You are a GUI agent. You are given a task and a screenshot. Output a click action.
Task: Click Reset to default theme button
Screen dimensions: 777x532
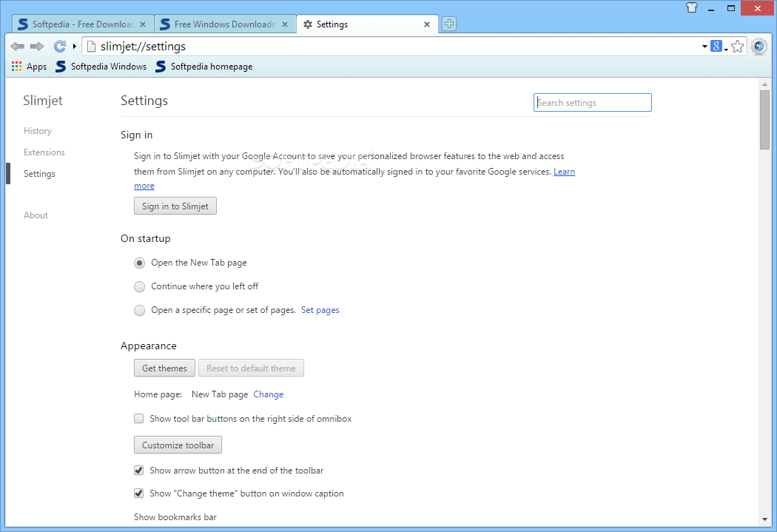(x=252, y=368)
